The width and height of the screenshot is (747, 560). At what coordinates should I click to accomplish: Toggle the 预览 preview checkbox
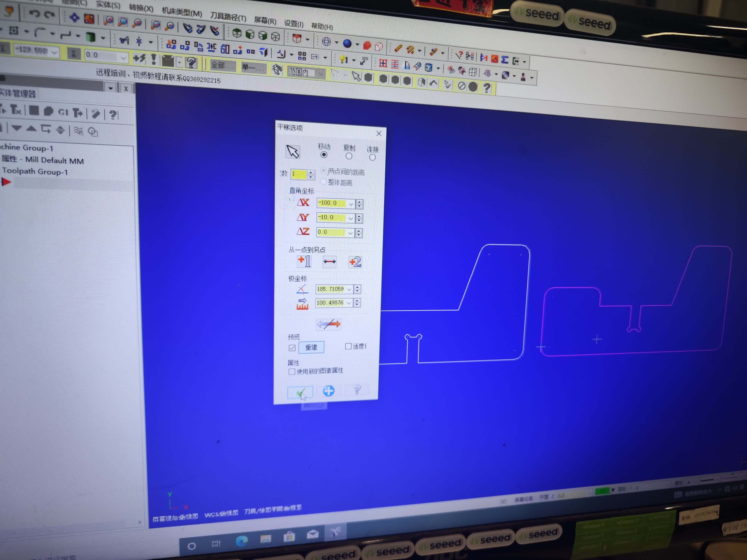click(292, 348)
